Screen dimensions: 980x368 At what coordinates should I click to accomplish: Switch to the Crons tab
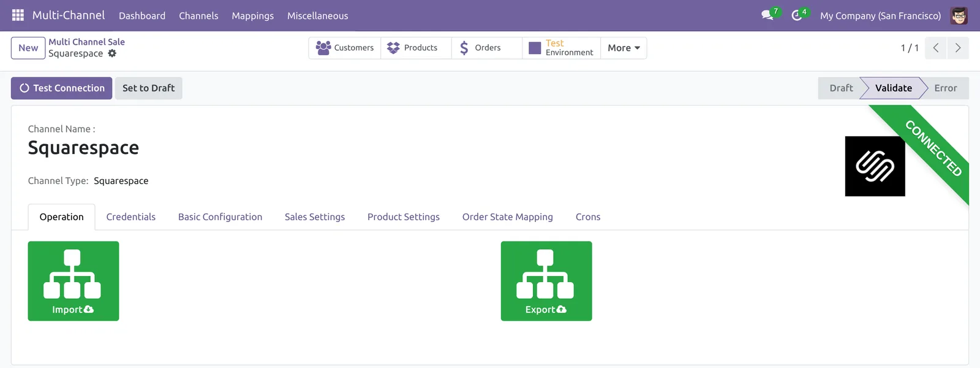tap(588, 217)
